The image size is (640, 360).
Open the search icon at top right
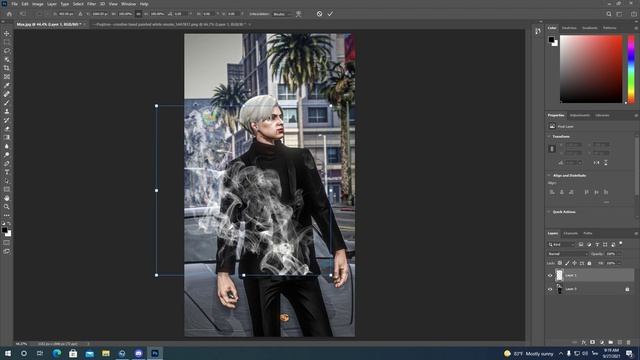point(609,14)
